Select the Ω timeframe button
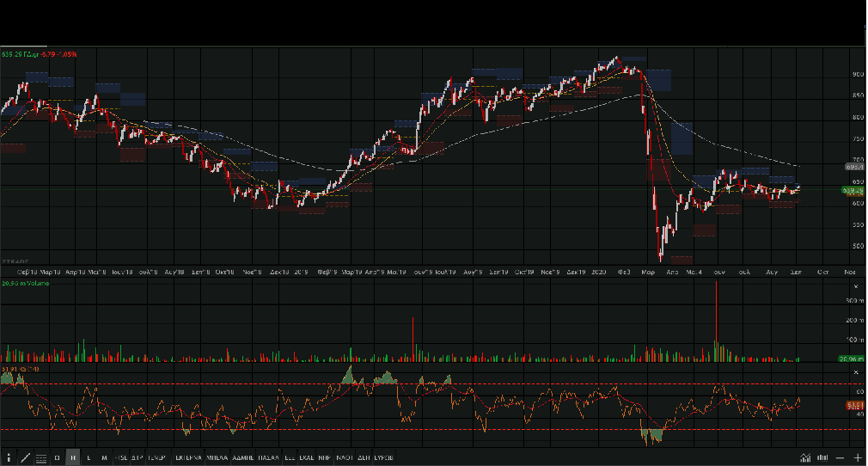 click(58, 457)
